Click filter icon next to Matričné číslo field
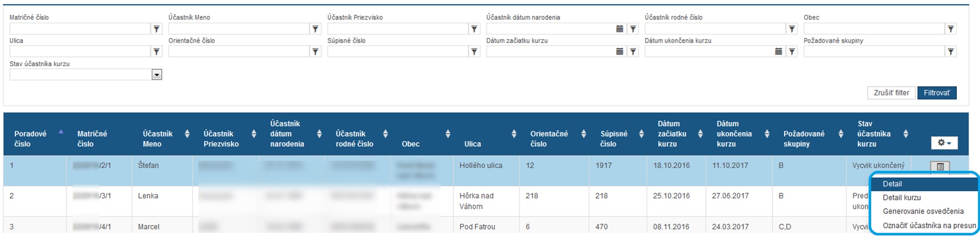The image size is (980, 238). [x=157, y=29]
